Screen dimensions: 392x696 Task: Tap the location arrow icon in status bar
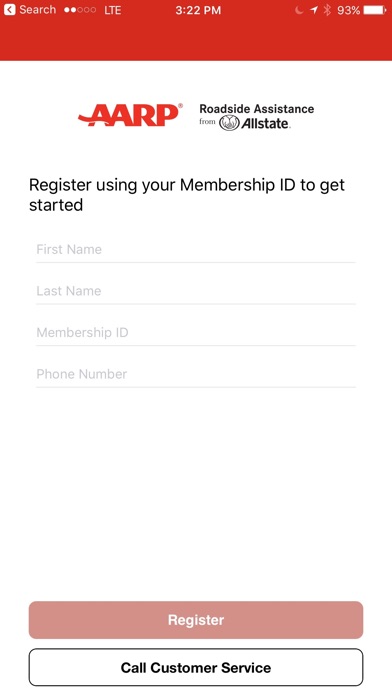[314, 10]
